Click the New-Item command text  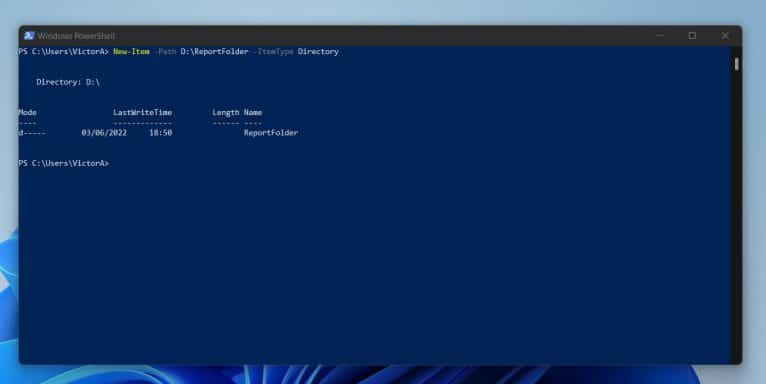point(131,51)
